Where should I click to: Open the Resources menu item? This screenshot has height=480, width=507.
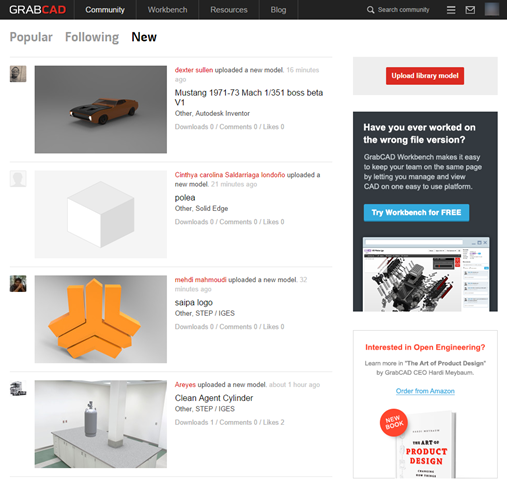tap(229, 10)
